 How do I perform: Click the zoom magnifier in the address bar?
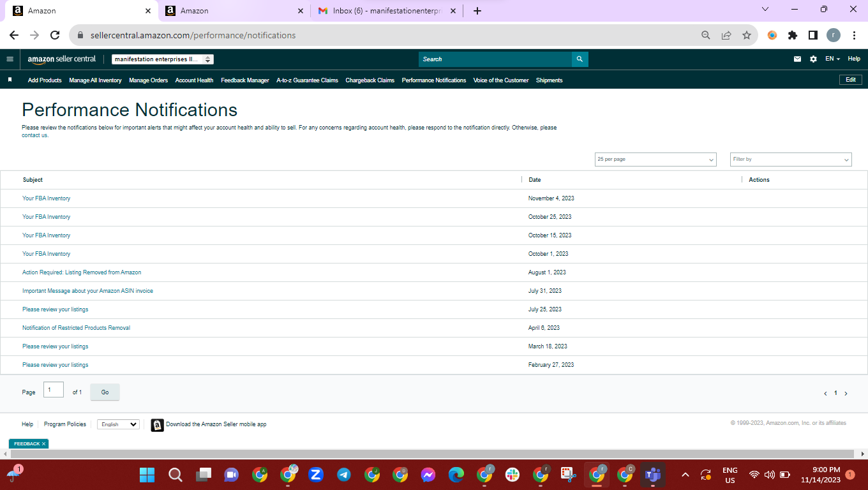point(706,35)
